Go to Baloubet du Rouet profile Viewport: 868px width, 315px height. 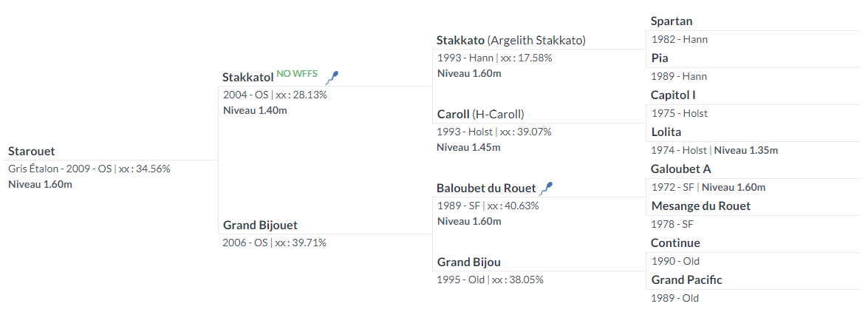tap(487, 188)
